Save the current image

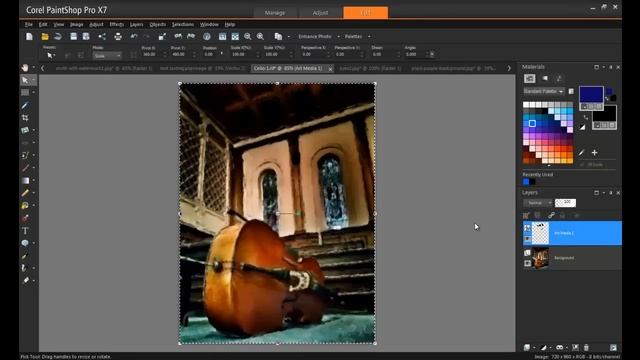[73, 37]
